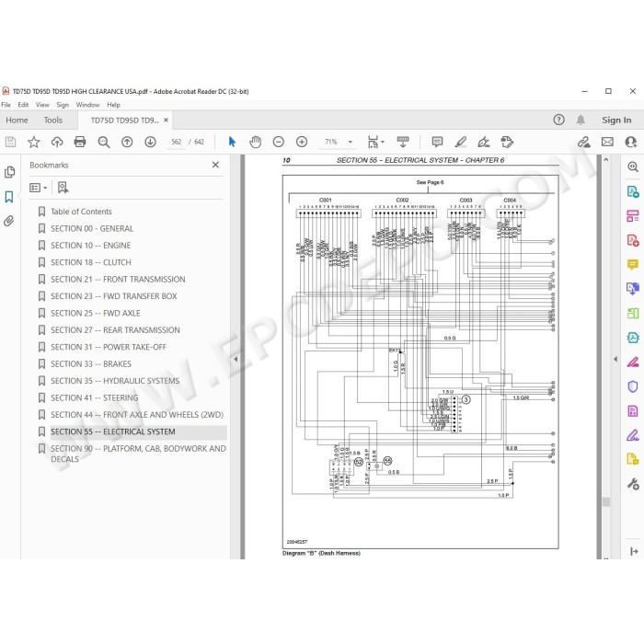Open Export PDF tool in right pane
The width and height of the screenshot is (644, 644).
coord(633,191)
